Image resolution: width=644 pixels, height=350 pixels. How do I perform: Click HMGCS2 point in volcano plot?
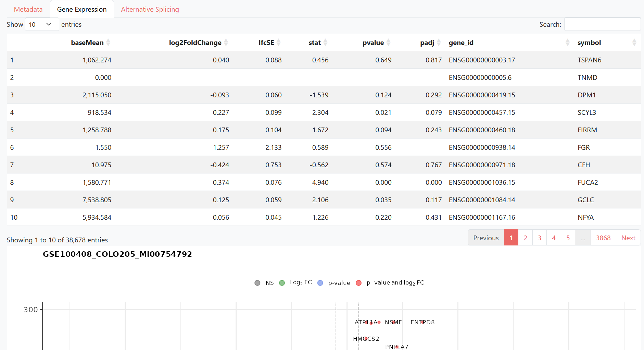coord(366,339)
